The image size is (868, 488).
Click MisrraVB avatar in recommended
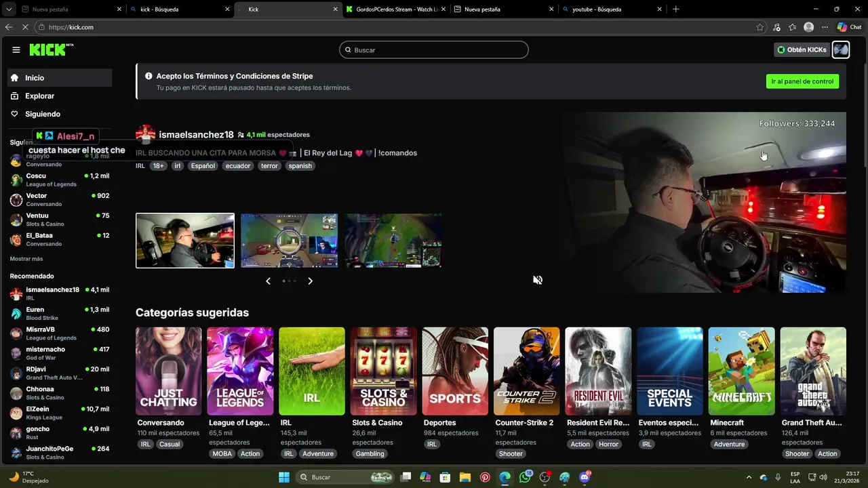tap(16, 333)
